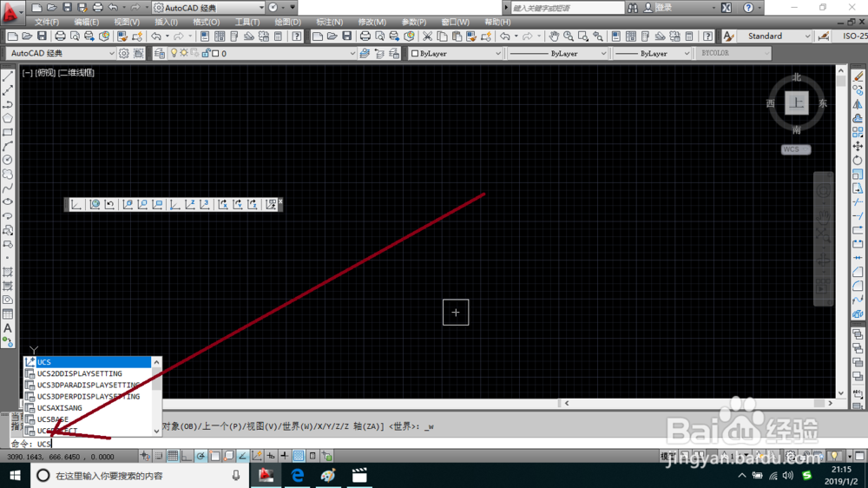Activate the Pan hand tool
868x488 pixels.
554,36
